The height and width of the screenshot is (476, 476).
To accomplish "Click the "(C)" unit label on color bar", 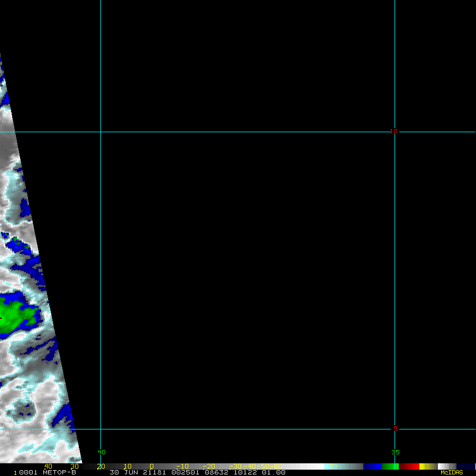I will pyautogui.click(x=333, y=466).
